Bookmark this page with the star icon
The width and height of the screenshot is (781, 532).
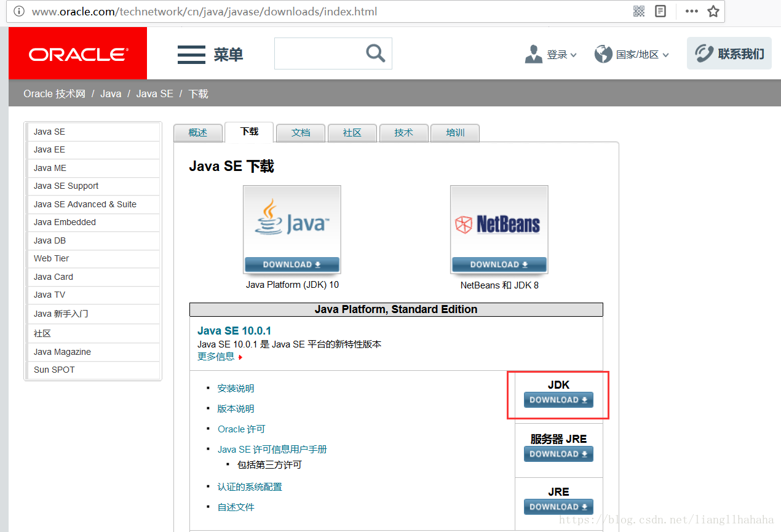tap(713, 11)
